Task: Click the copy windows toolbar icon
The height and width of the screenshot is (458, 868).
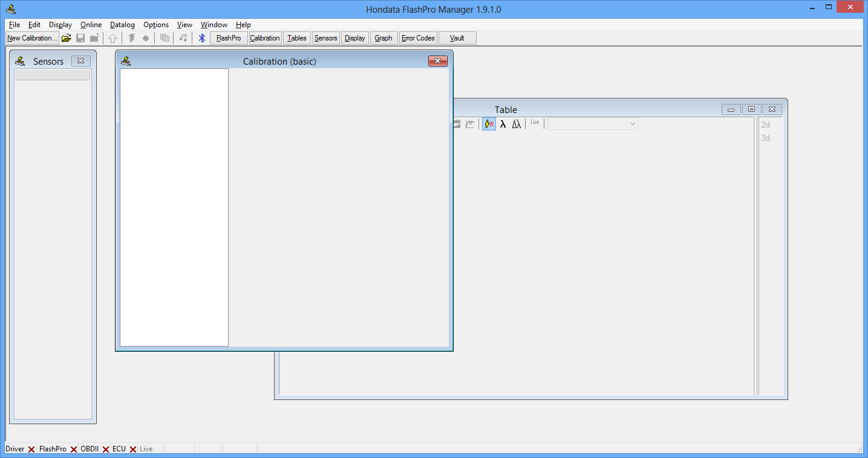Action: pyautogui.click(x=165, y=38)
